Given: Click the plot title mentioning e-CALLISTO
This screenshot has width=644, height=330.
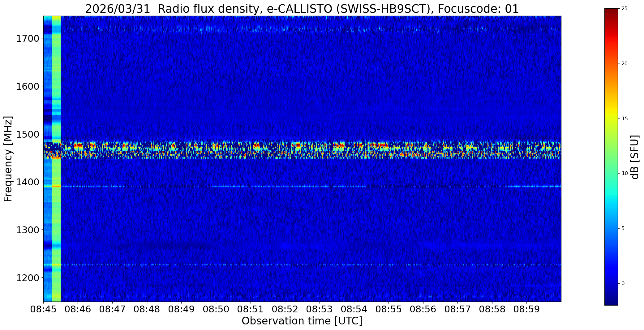Looking at the screenshot, I should (x=302, y=9).
